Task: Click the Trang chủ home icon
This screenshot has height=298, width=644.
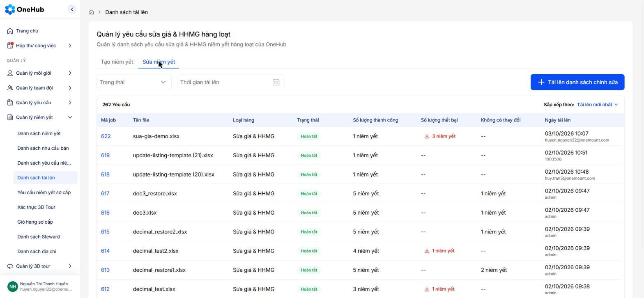Action: tap(10, 31)
